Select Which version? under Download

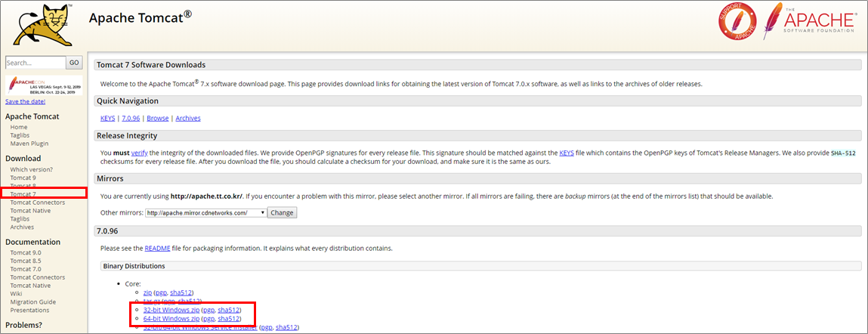click(32, 169)
